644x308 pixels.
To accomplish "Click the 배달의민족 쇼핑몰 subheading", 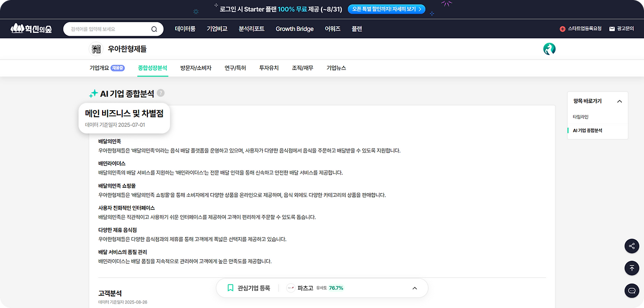I will click(x=117, y=186).
